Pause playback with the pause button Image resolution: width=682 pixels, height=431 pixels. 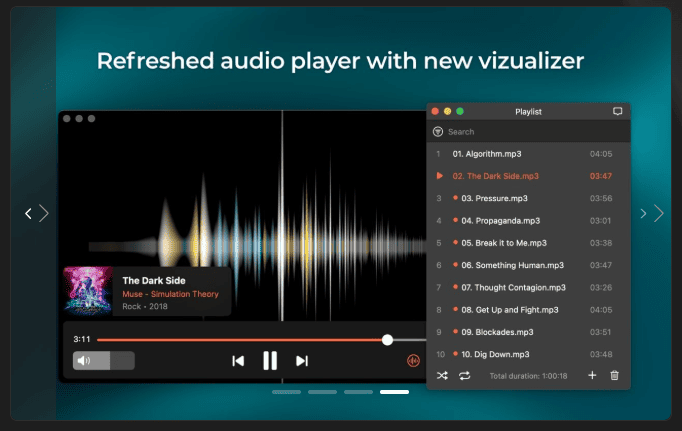(x=270, y=361)
